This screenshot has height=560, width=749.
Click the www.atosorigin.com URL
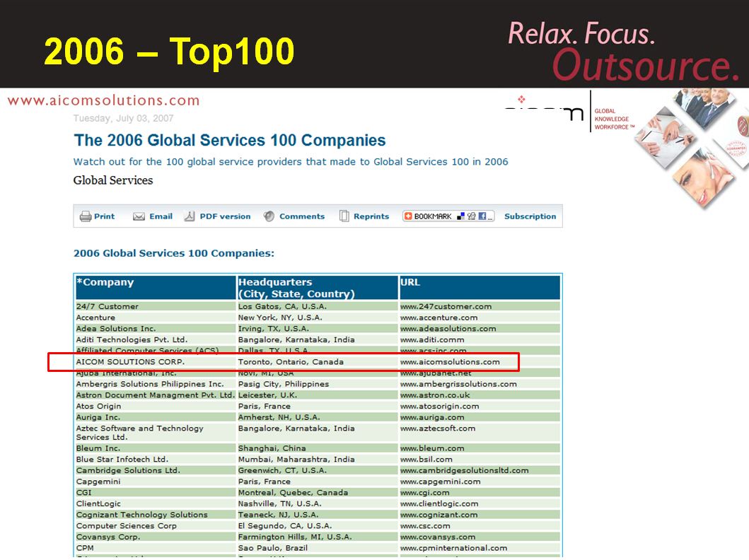pos(439,407)
